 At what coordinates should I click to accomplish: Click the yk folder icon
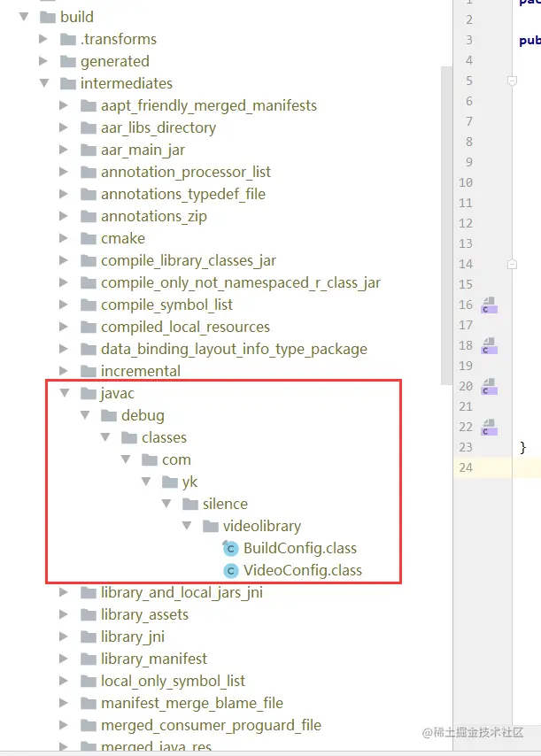click(170, 482)
